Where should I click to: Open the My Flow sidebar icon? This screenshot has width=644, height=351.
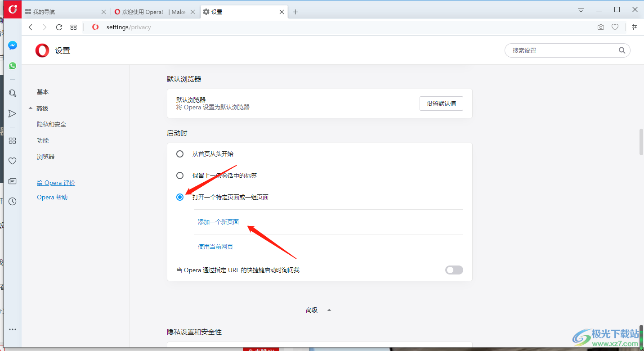13,113
